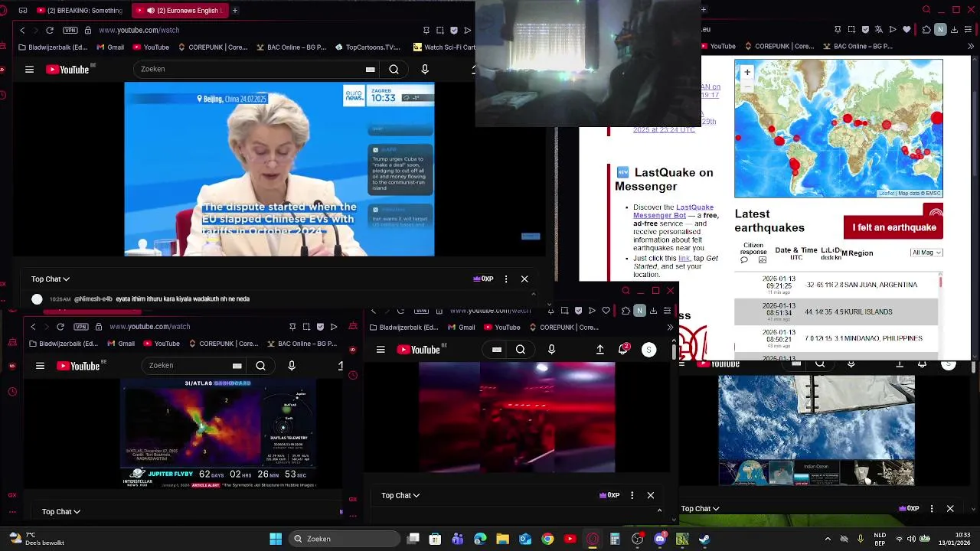Screen dimensions: 980x551
Task: Open YouTube menu in red video window
Action: (x=381, y=350)
